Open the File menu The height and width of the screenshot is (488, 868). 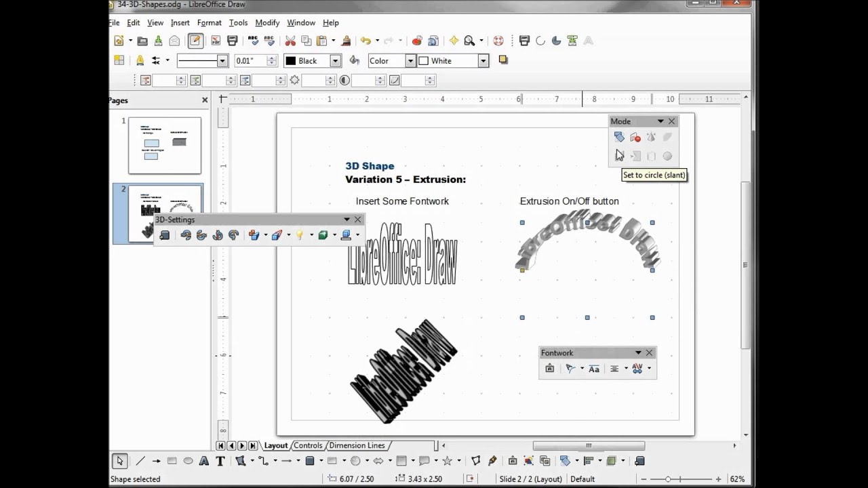point(114,22)
